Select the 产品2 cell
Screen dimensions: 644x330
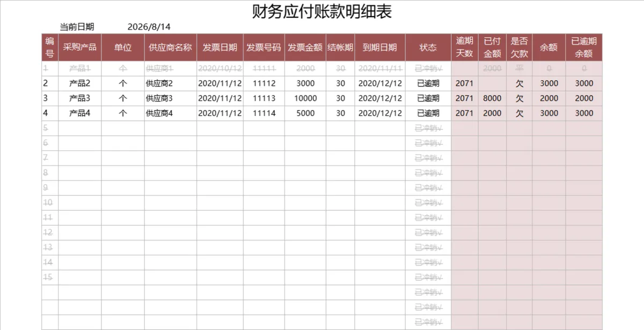pyautogui.click(x=79, y=83)
